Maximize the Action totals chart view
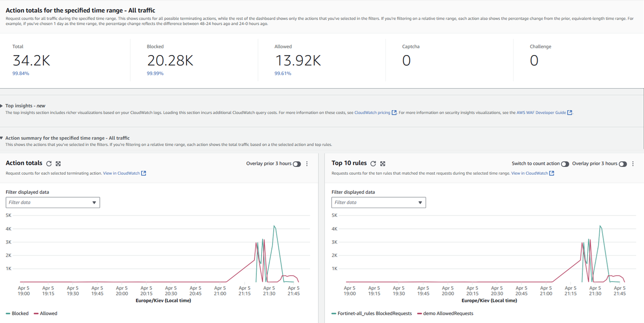 point(58,163)
